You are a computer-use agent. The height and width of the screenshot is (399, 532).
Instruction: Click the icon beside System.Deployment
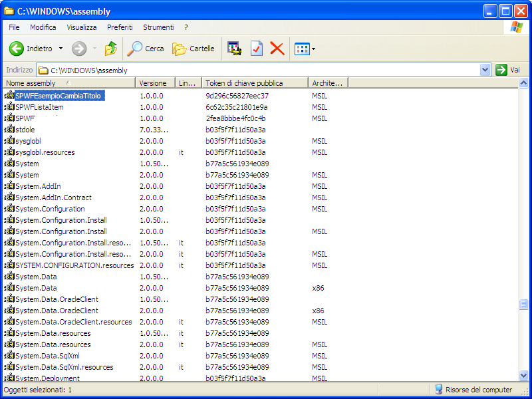point(9,377)
